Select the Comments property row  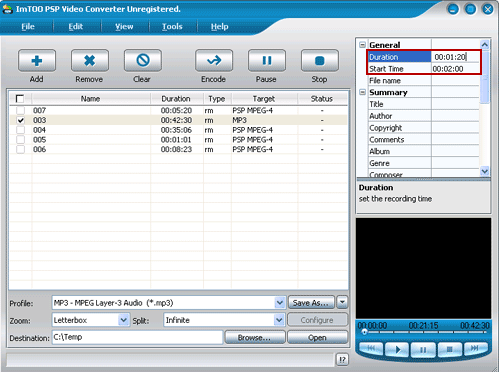[424, 140]
